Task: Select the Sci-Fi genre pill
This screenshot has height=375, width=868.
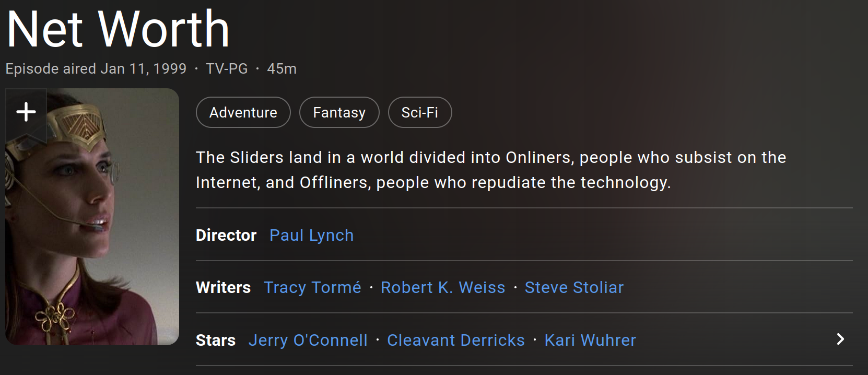Action: 420,112
